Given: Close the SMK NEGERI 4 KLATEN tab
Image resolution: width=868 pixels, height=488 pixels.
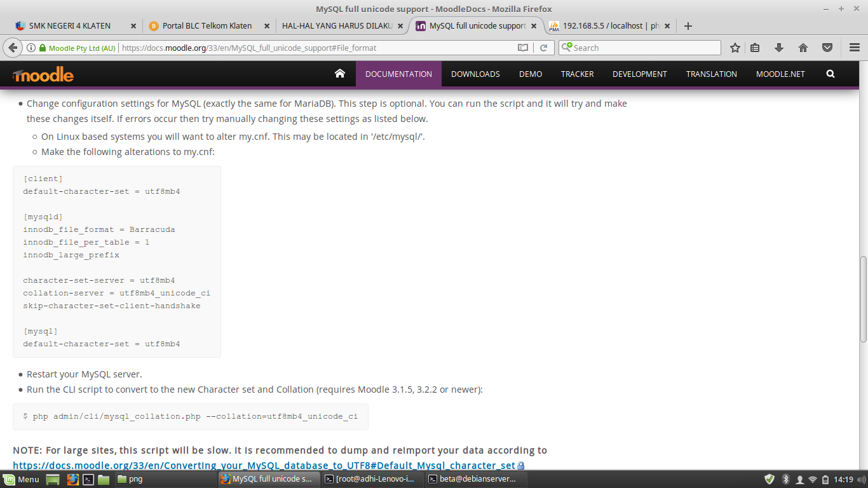Looking at the screenshot, I should [133, 26].
